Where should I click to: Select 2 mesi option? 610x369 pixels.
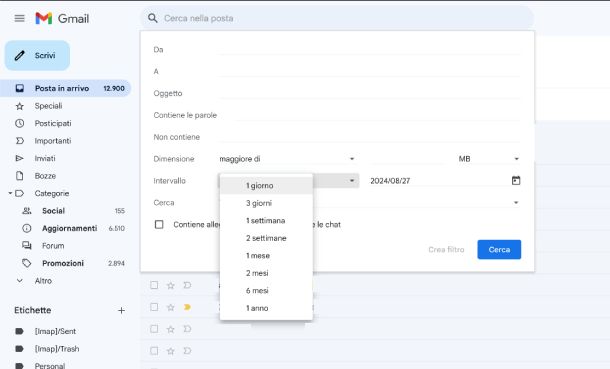pyautogui.click(x=266, y=273)
